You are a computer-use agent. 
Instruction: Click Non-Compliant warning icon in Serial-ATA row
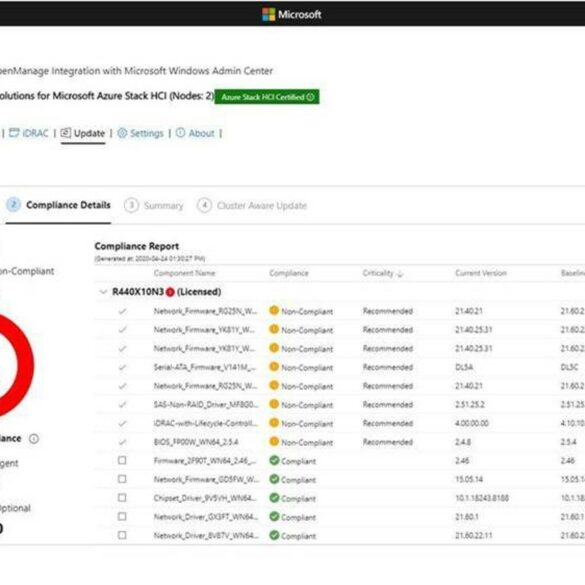[274, 366]
